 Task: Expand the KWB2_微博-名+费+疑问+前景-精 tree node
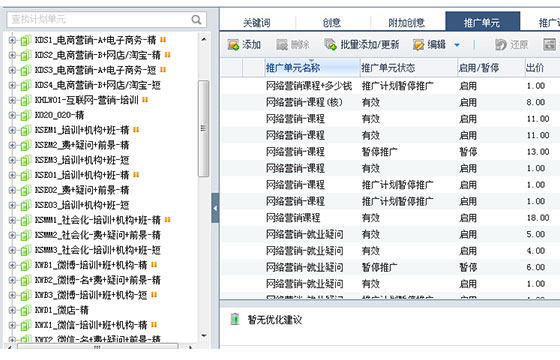click(x=12, y=280)
